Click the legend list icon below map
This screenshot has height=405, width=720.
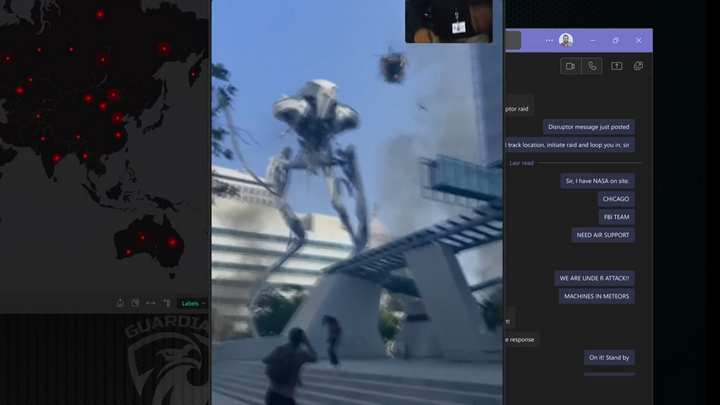[x=167, y=303]
